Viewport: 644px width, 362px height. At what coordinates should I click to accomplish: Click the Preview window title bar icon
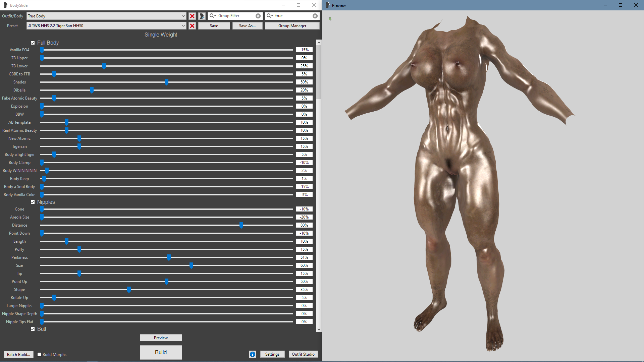point(327,5)
